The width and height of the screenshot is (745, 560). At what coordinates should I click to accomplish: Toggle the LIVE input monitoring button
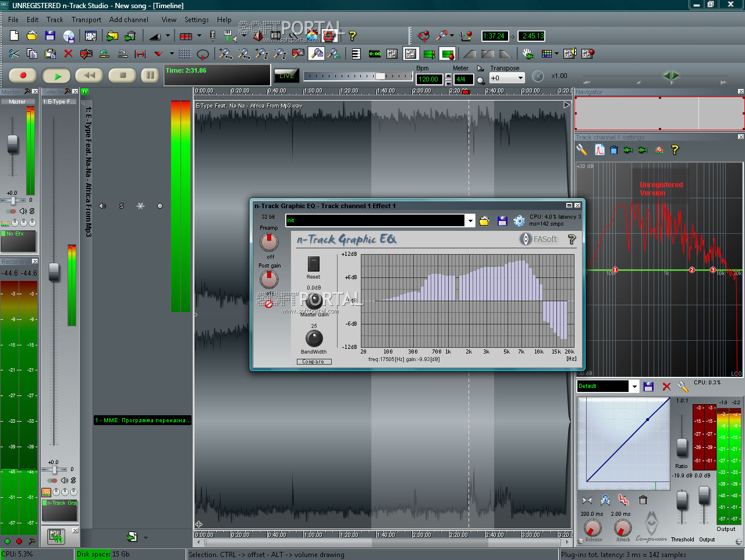click(286, 76)
